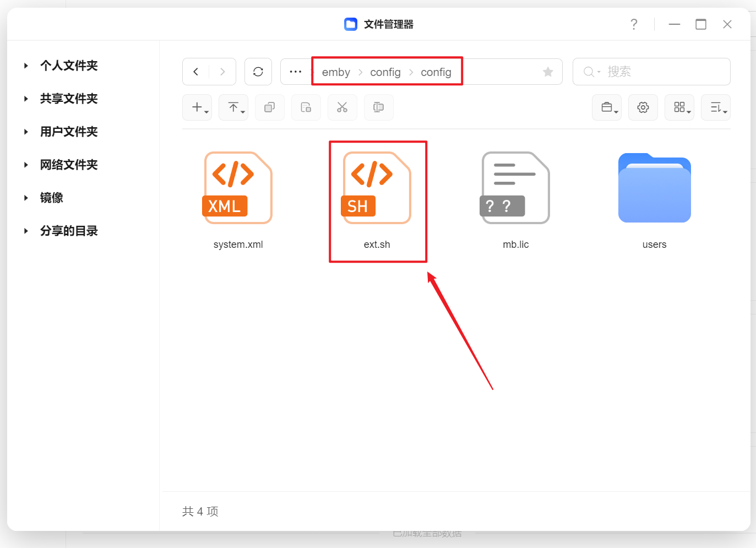Maximize the file manager window
The height and width of the screenshot is (548, 756).
701,24
